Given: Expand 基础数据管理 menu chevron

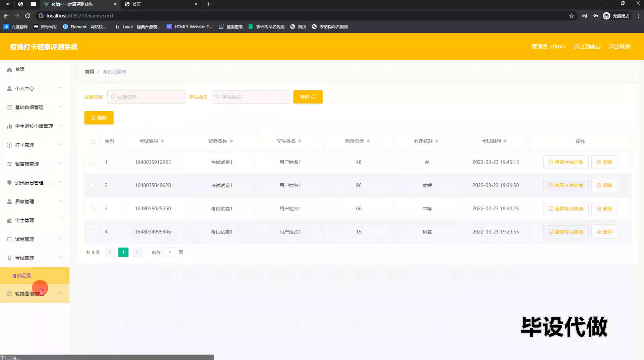Looking at the screenshot, I should tap(61, 107).
